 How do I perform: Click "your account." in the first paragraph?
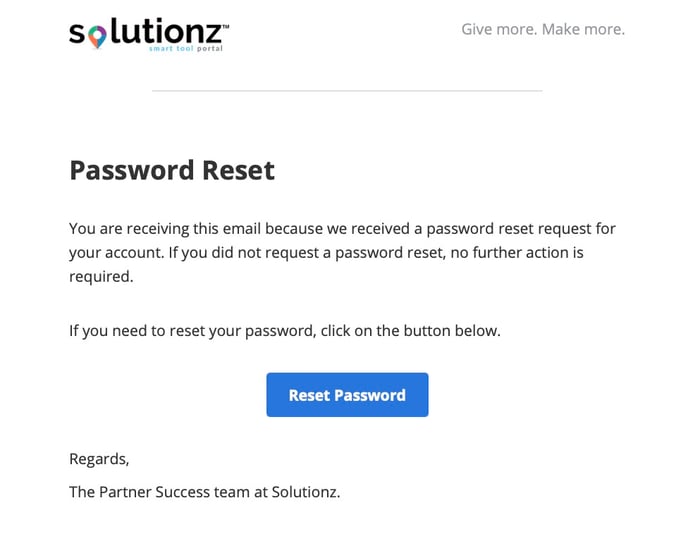point(116,253)
